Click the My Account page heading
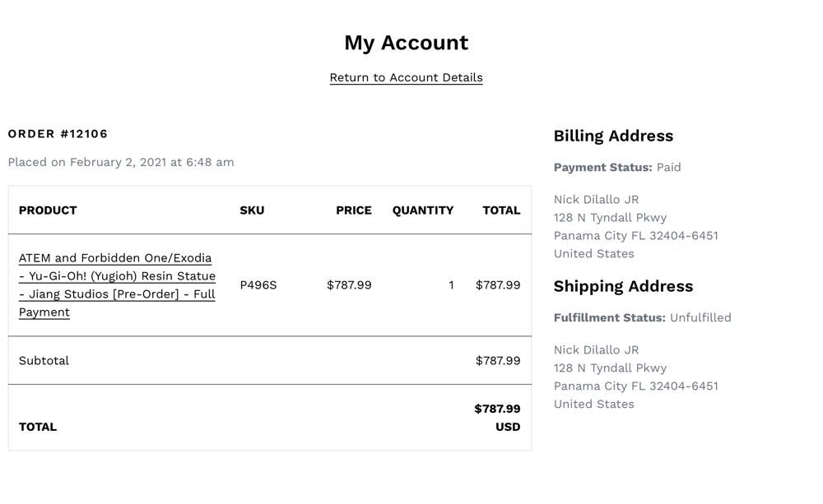This screenshot has height=504, width=823. point(406,43)
